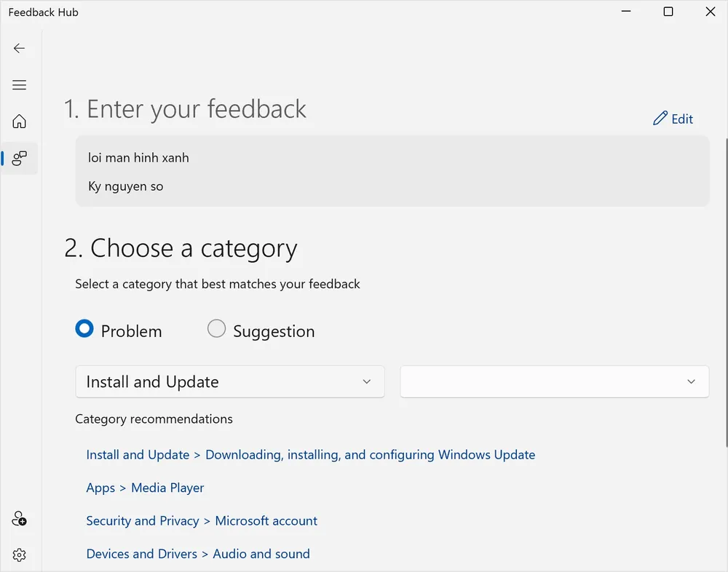The image size is (728, 572).
Task: Open Home from the left sidebar
Action: [x=19, y=121]
